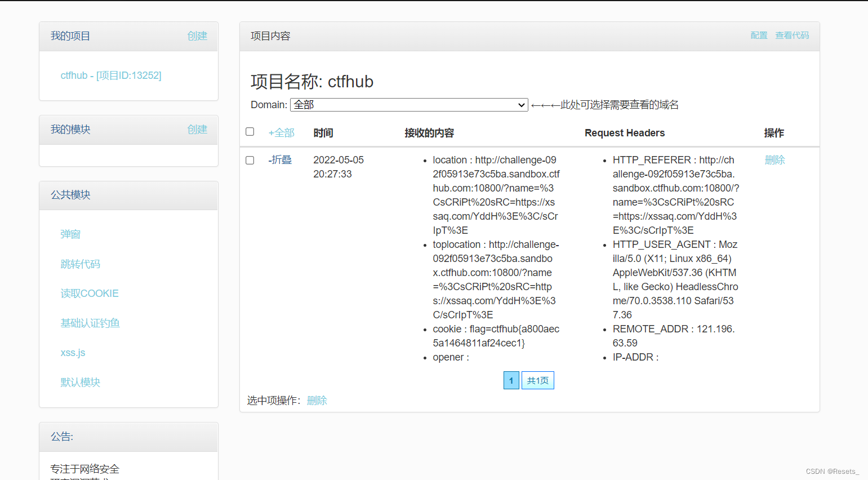868x480 pixels.
Task: Open the 弹窗 public module
Action: (x=70, y=234)
